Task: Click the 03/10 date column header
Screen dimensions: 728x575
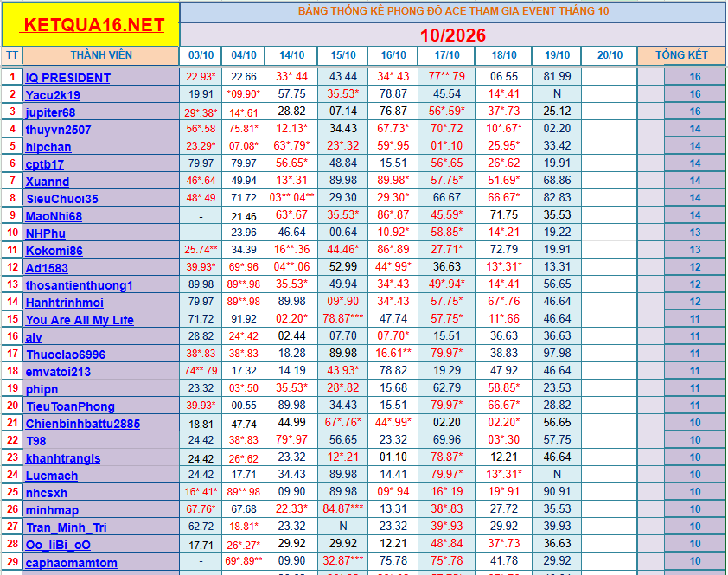Action: [x=201, y=55]
